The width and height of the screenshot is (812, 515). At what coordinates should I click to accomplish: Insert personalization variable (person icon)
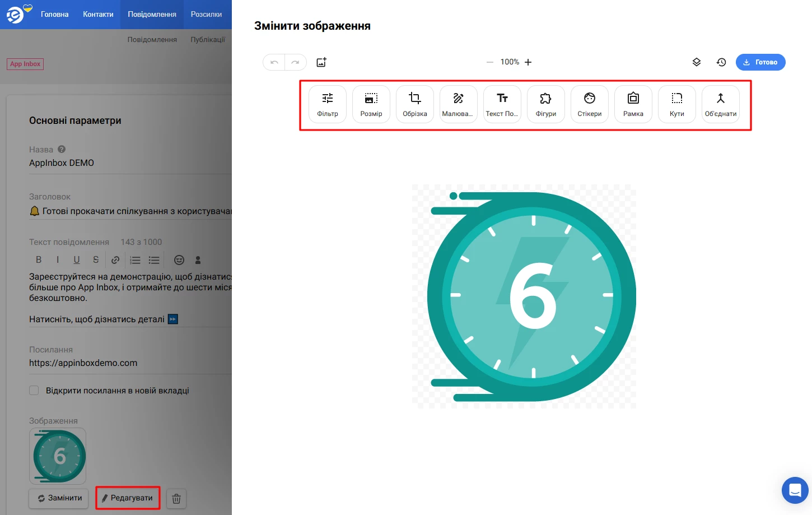coord(198,260)
